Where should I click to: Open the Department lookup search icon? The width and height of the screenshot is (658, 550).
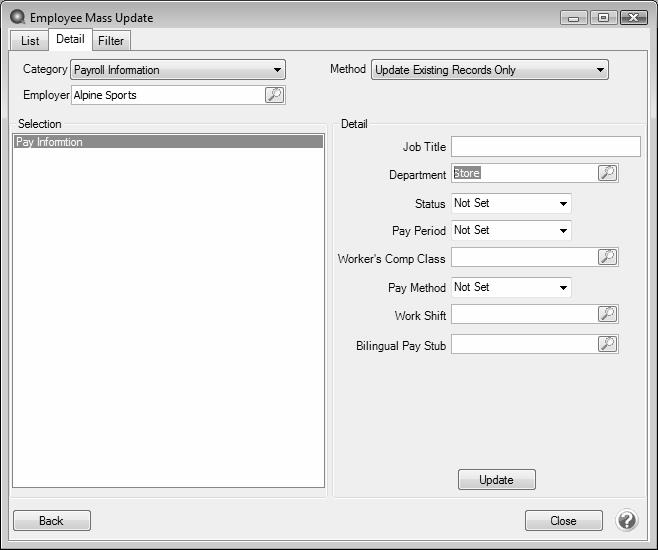tap(607, 173)
